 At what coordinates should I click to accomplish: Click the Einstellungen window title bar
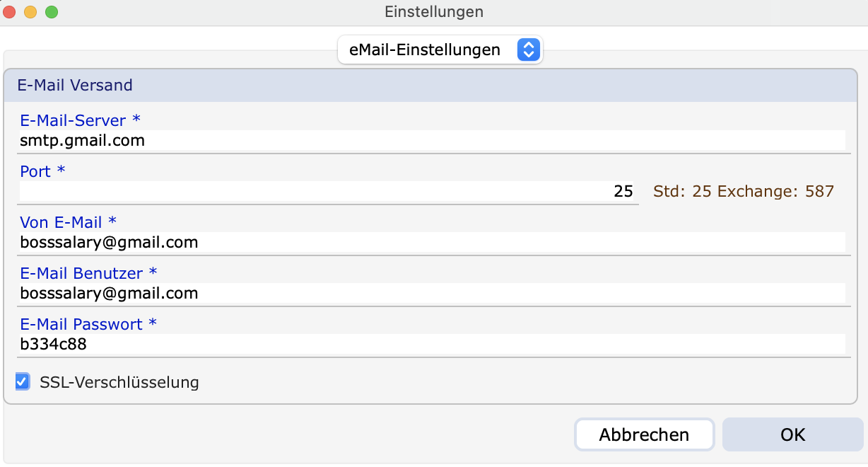point(434,12)
